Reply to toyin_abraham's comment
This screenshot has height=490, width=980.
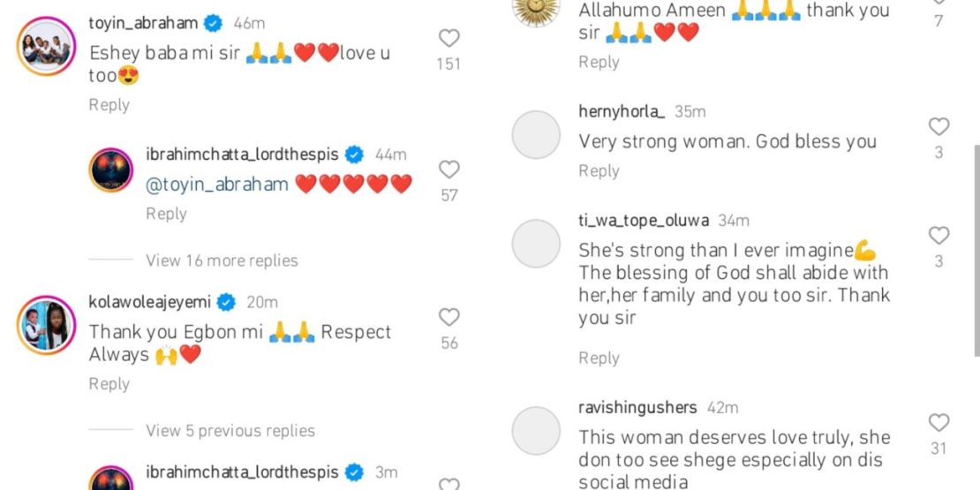click(109, 105)
